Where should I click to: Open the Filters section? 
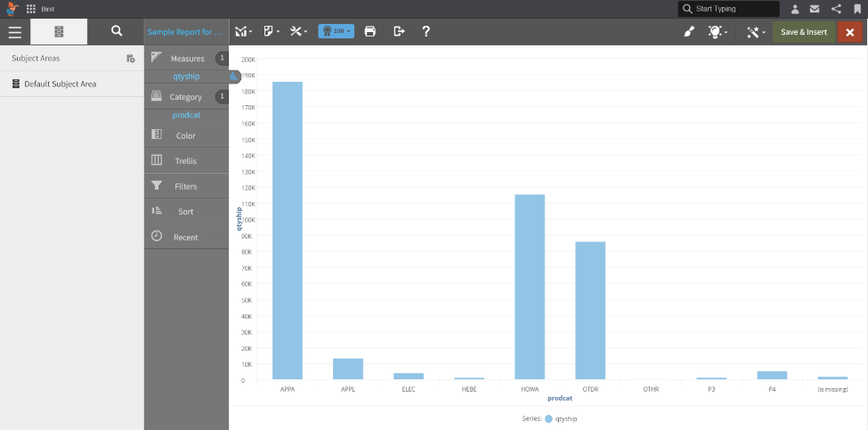pos(185,186)
